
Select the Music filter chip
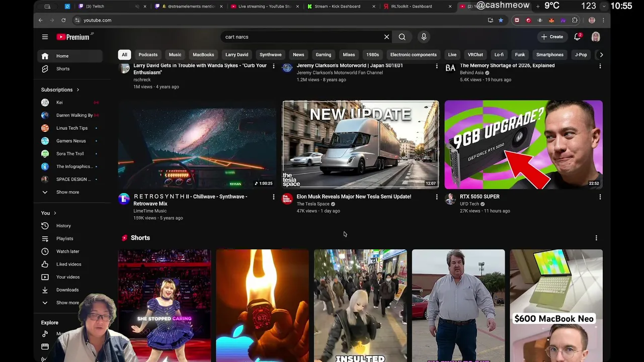175,55
